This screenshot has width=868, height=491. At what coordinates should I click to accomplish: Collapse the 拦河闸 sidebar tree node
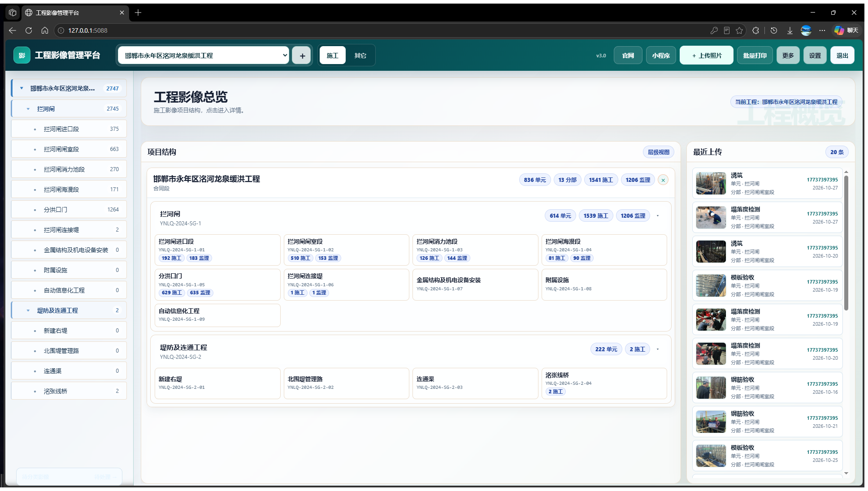[28, 109]
